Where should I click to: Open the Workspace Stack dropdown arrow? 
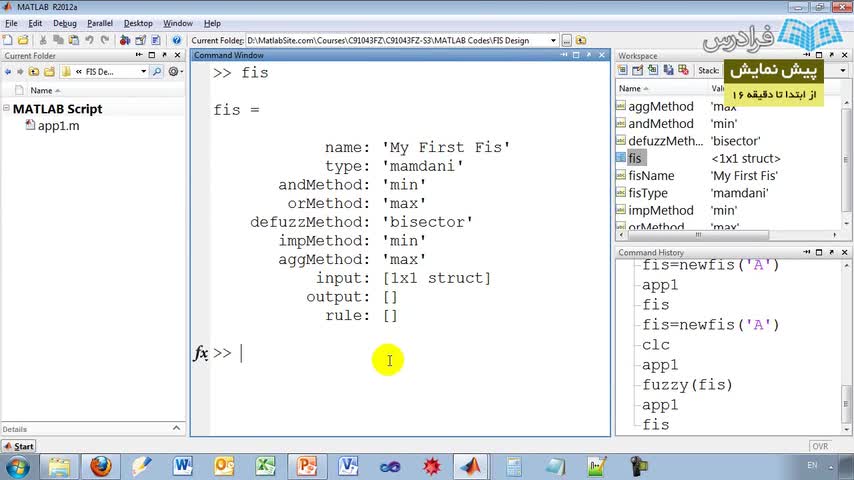[843, 70]
